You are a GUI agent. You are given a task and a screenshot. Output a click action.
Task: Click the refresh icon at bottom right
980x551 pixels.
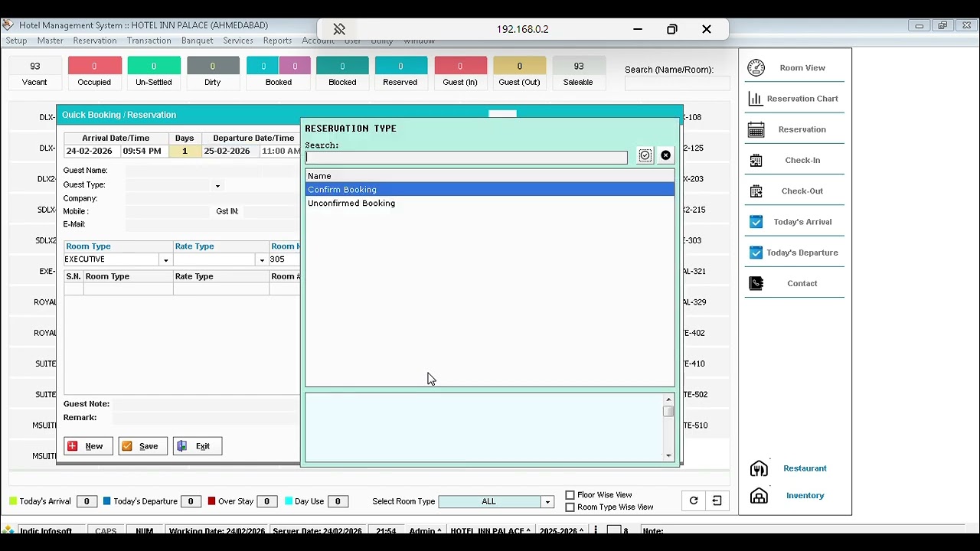click(694, 500)
